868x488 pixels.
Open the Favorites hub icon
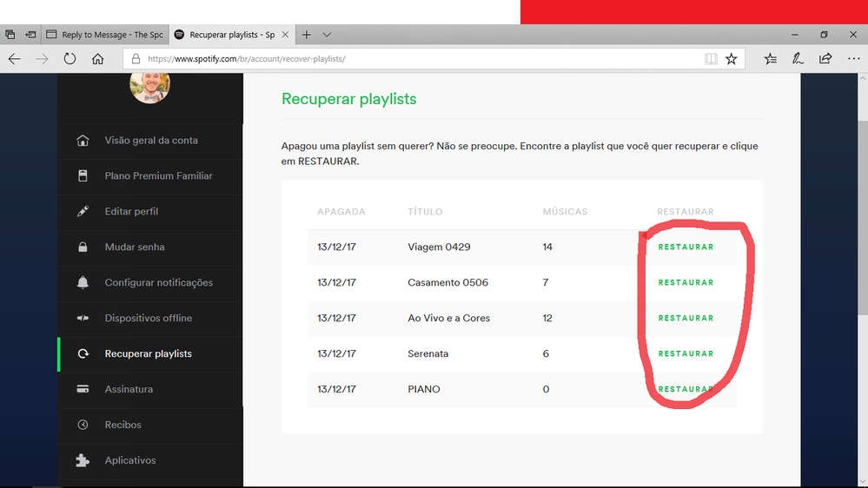pos(771,59)
